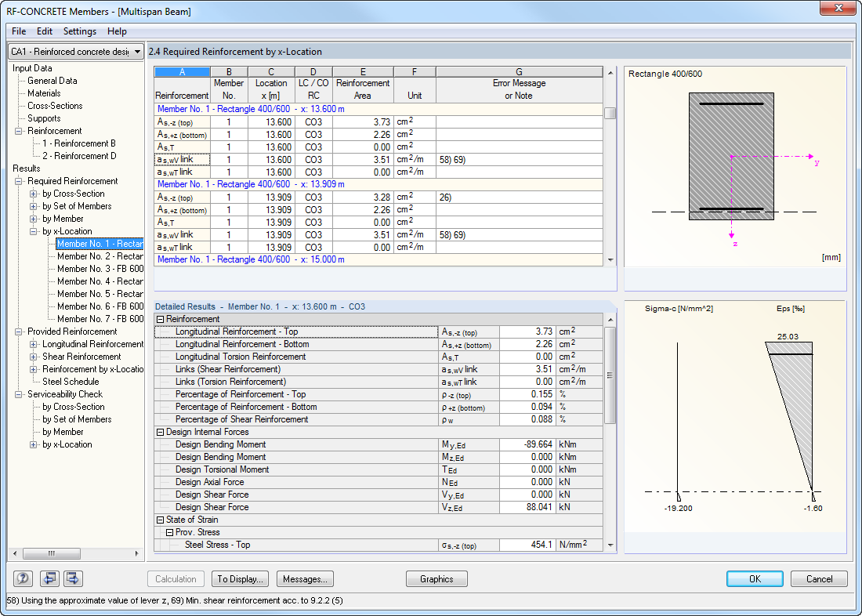Collapse the Serviceability Check tree node
This screenshot has height=616, width=862.
pos(19,394)
